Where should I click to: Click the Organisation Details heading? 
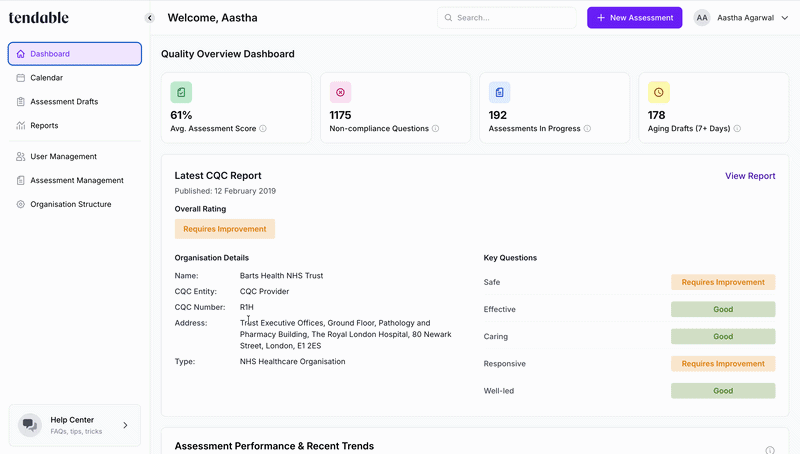pyautogui.click(x=212, y=258)
